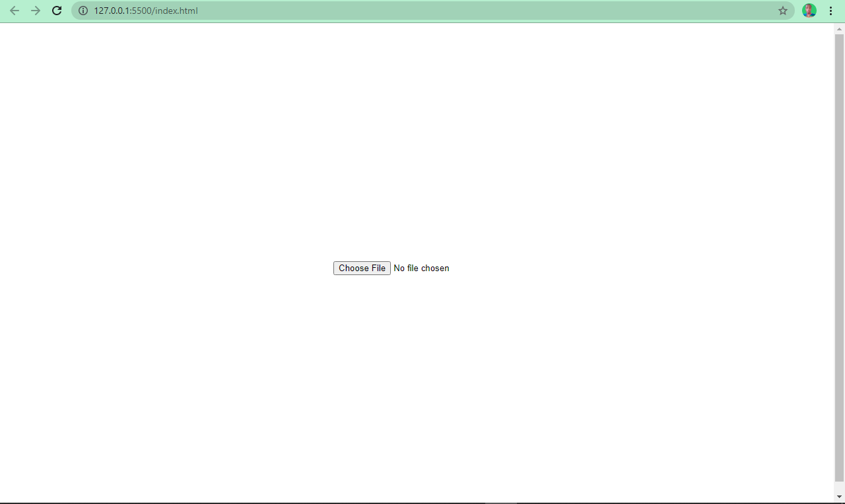Open the Chrome profile avatar menu
The height and width of the screenshot is (504, 845).
[x=809, y=11]
